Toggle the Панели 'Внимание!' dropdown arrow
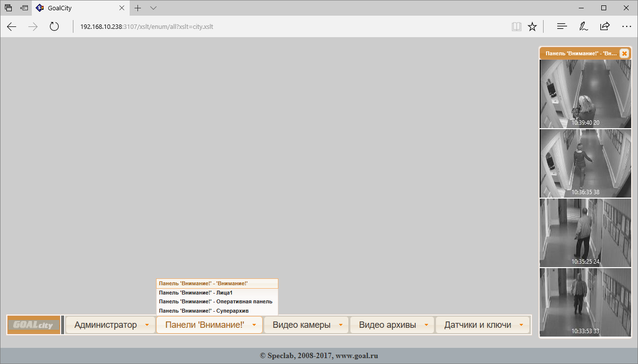 click(254, 325)
